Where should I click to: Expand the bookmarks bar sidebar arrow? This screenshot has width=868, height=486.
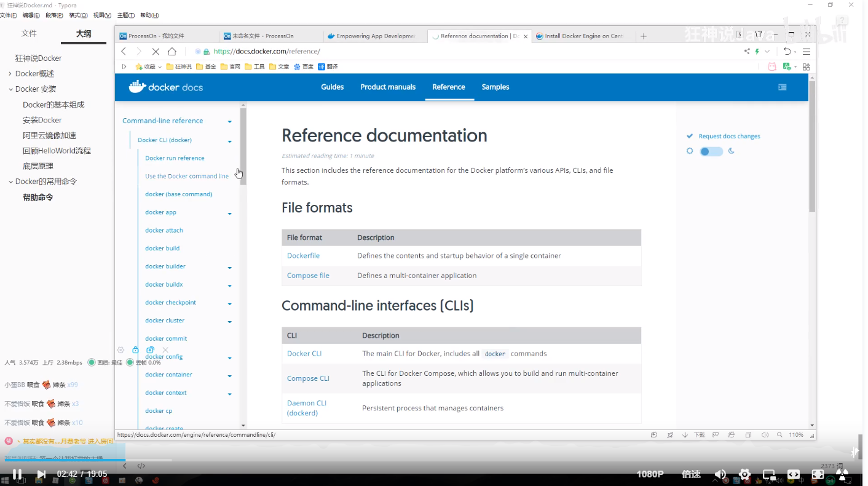click(x=124, y=66)
